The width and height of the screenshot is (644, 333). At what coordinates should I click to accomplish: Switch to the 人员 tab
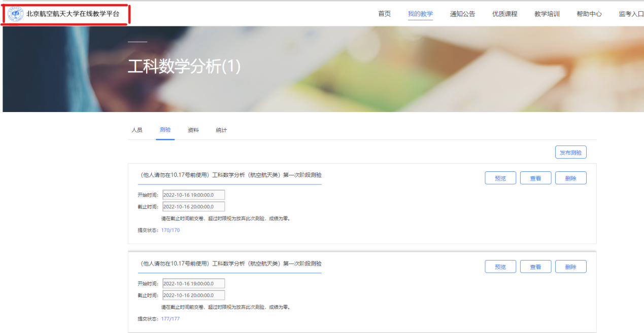(137, 130)
